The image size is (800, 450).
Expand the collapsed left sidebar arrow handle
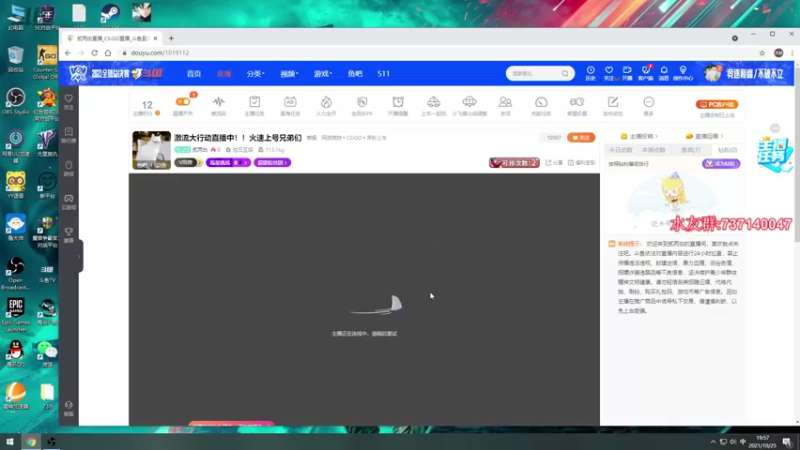click(x=80, y=256)
